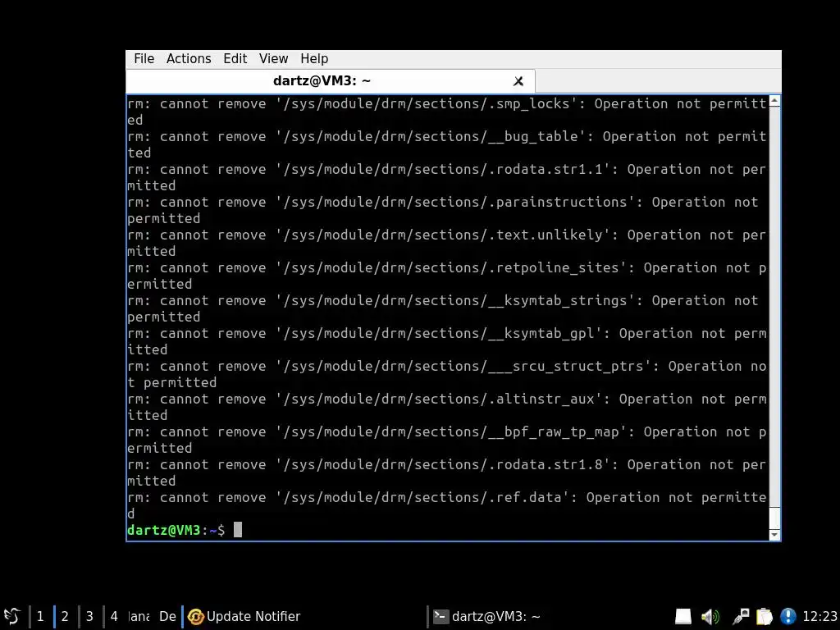Click the '__bpf_raw_tp_map' error line
Image resolution: width=840 pixels, height=630 pixels.
coord(447,440)
